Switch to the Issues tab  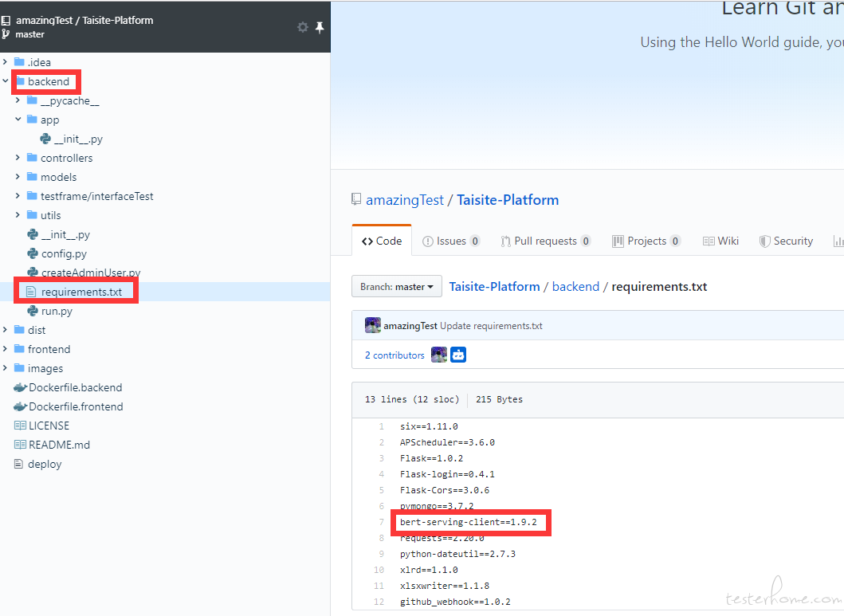click(450, 241)
